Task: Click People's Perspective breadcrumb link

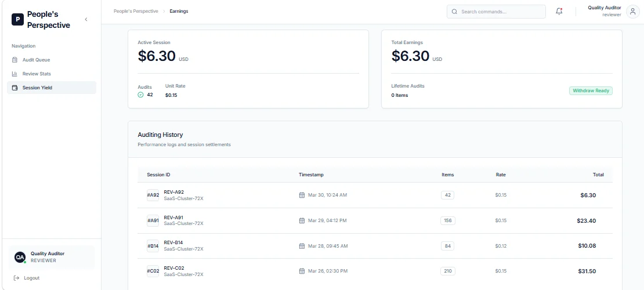Action: (136, 11)
